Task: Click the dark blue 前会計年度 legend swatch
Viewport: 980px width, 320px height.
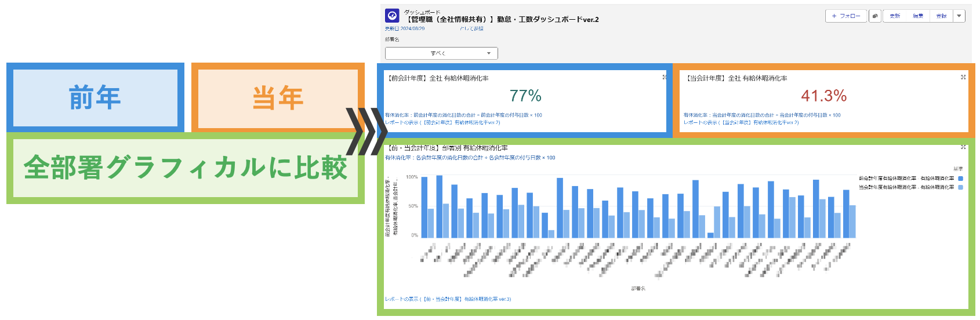Action: pos(961,179)
